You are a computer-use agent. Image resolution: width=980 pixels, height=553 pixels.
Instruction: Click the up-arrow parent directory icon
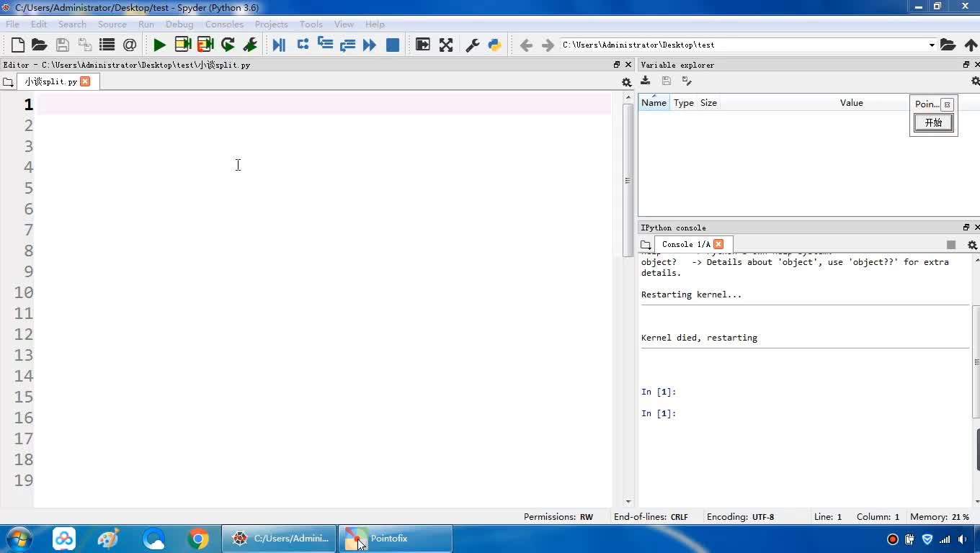(971, 45)
